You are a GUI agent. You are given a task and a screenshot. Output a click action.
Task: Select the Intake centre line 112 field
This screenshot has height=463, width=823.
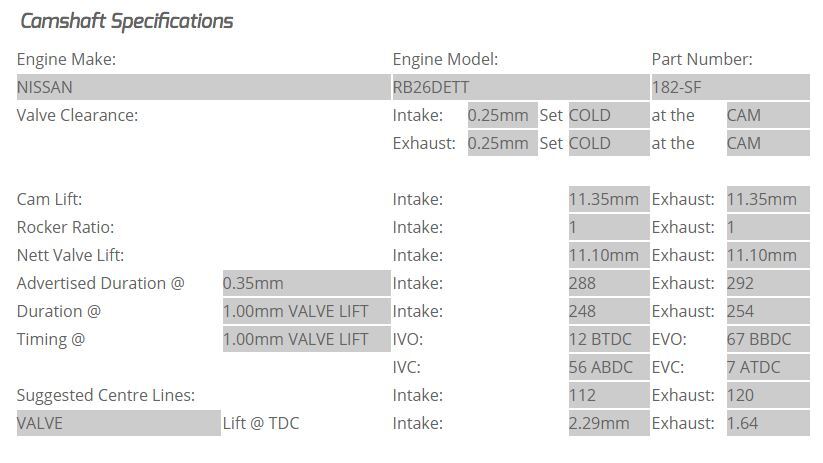click(609, 395)
